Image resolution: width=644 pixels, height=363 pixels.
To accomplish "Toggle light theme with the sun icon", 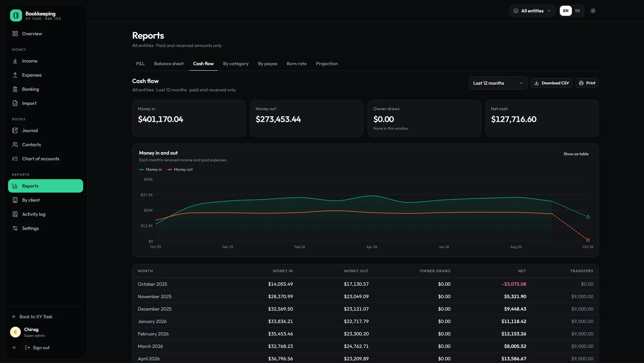I will tap(593, 11).
